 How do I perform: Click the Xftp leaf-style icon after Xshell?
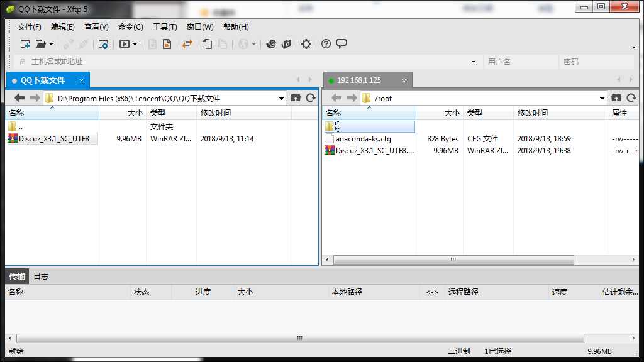286,44
